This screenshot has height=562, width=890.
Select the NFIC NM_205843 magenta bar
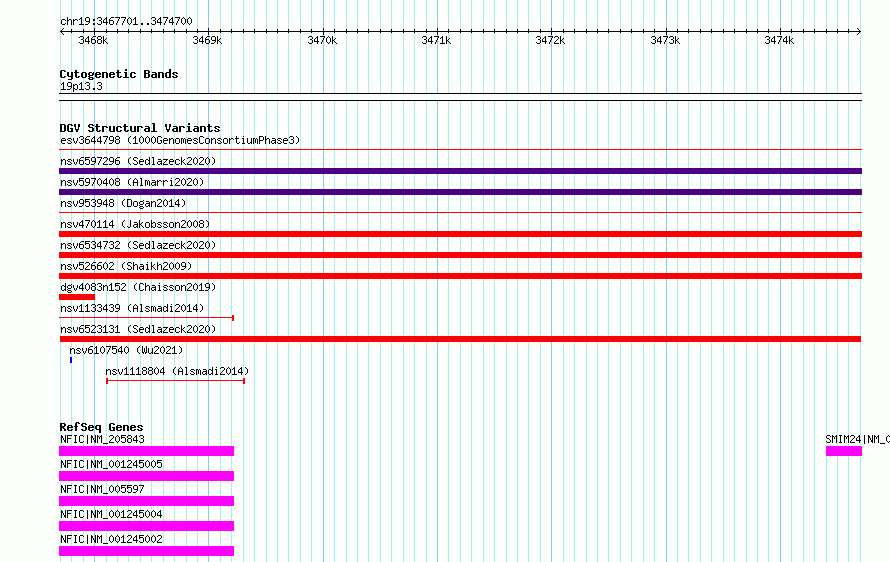pos(146,451)
